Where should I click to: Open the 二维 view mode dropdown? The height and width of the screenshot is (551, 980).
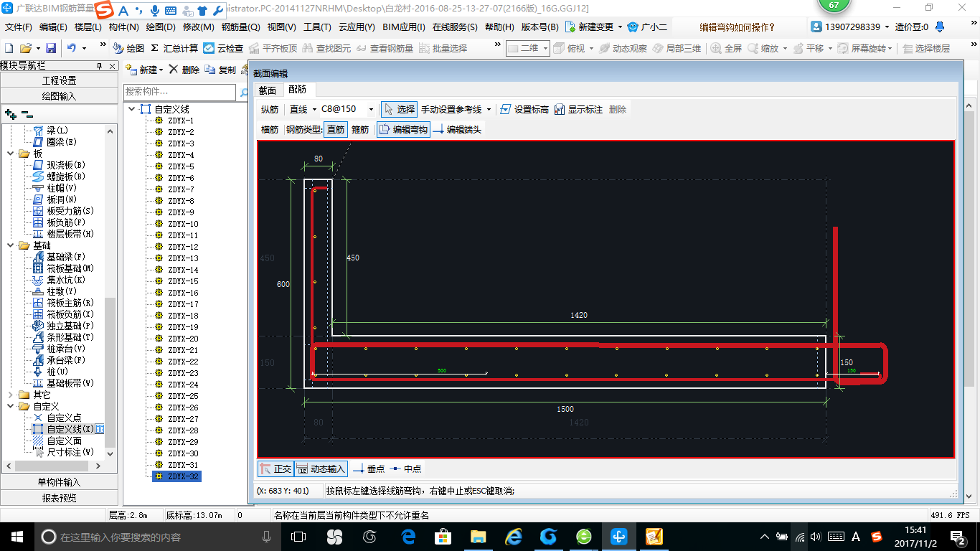[545, 48]
